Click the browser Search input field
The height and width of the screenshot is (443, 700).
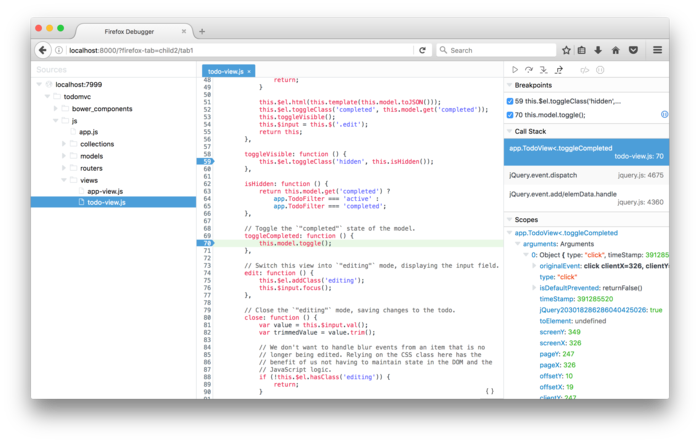point(495,50)
